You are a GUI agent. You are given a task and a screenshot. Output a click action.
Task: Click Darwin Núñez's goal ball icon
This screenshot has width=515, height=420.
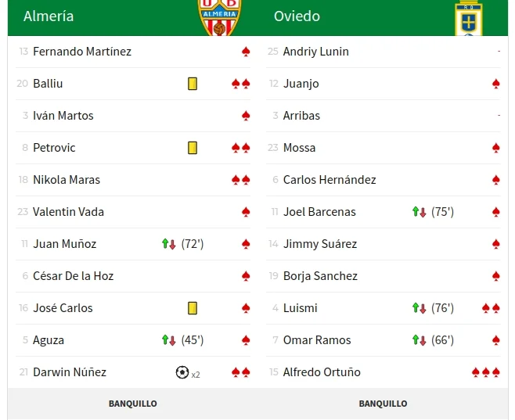click(x=182, y=372)
